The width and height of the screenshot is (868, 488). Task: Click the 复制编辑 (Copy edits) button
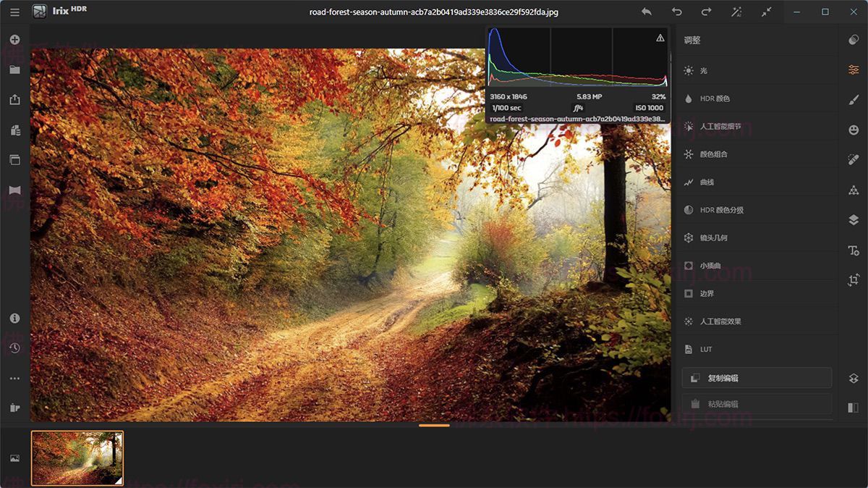(757, 377)
